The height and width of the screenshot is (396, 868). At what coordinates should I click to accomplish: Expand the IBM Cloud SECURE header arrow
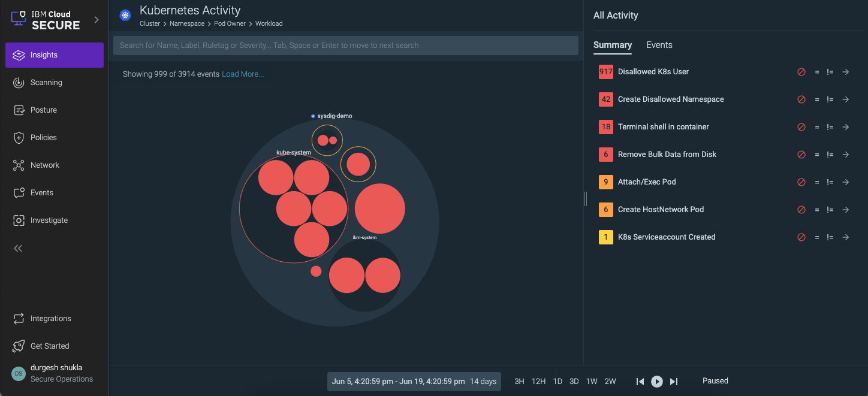(96, 19)
